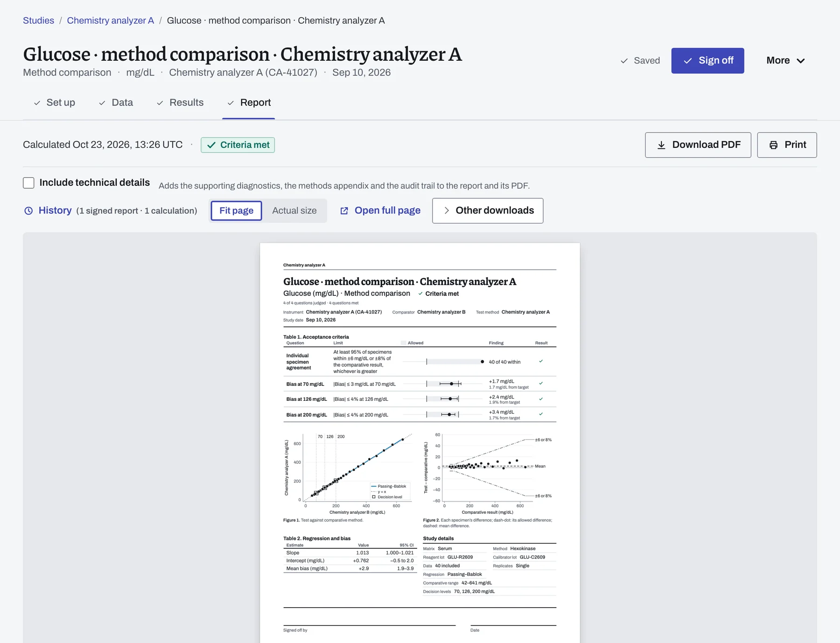Open the More dropdown menu
The width and height of the screenshot is (840, 643).
[x=785, y=61]
